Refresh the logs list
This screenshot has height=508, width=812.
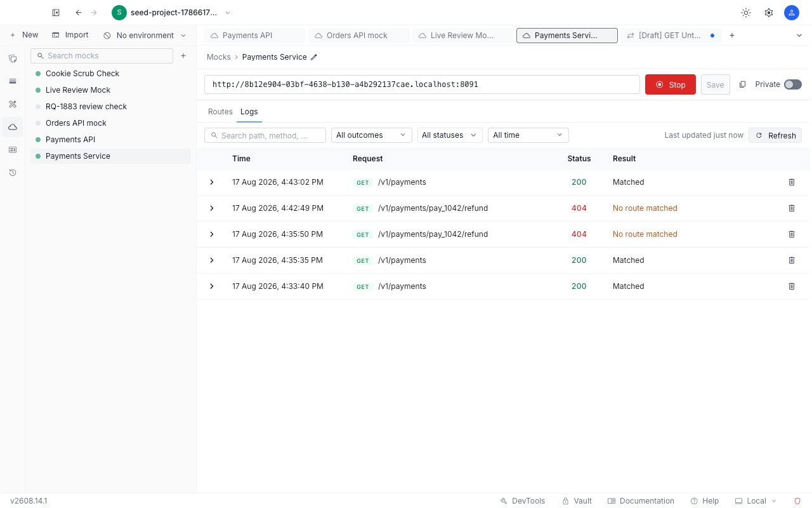pyautogui.click(x=775, y=135)
